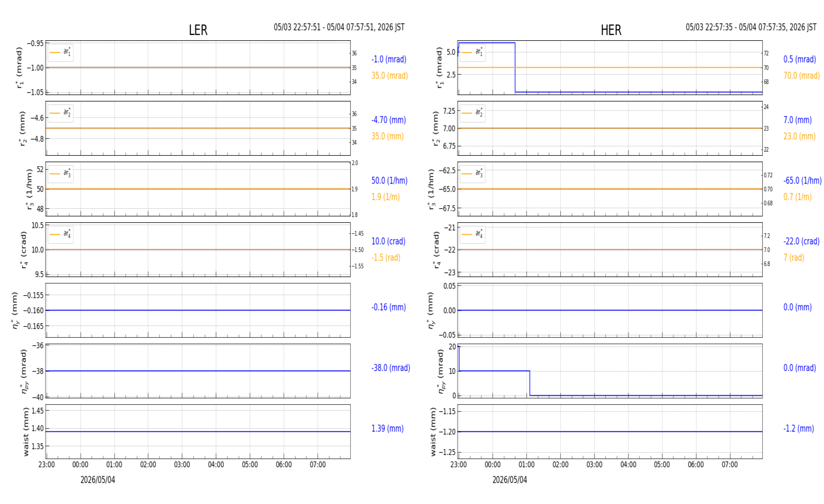824x504 pixels.
Task: Click the 2026/05/04 date under HER axis
Action: click(x=509, y=480)
